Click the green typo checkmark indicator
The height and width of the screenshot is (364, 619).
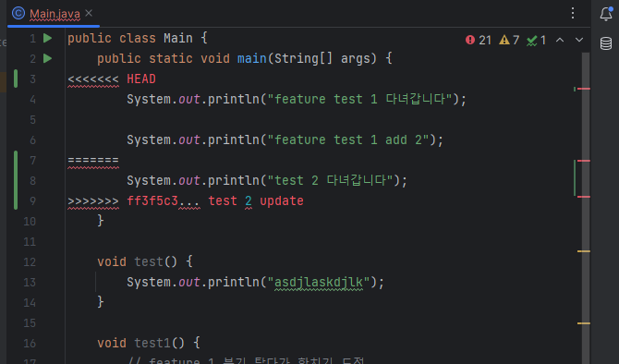click(537, 40)
